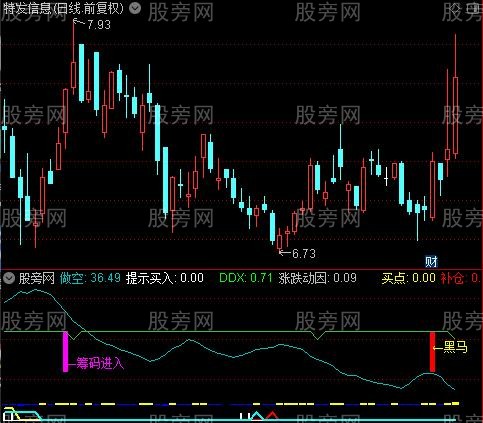Click the red 黑马 signal bar
This screenshot has width=483, height=423.
click(432, 352)
